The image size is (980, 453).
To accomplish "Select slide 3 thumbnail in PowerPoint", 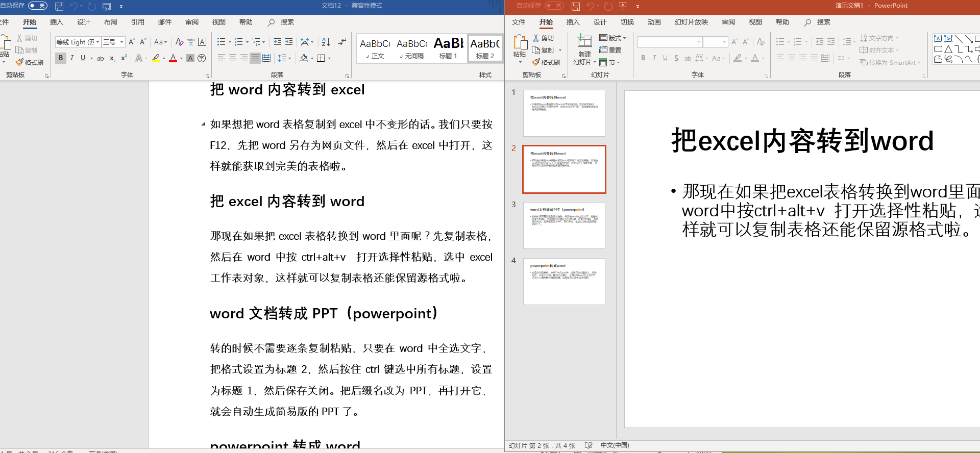I will coord(564,225).
